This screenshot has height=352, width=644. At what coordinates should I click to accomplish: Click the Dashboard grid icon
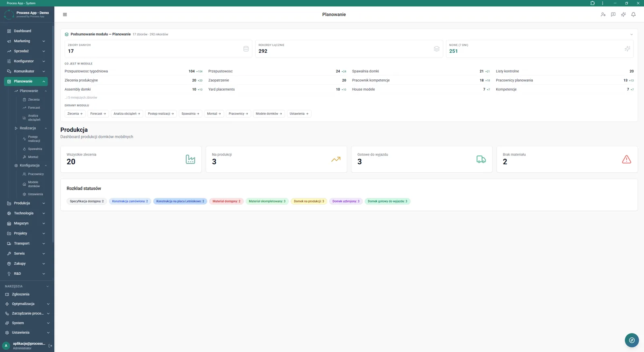coord(9,31)
